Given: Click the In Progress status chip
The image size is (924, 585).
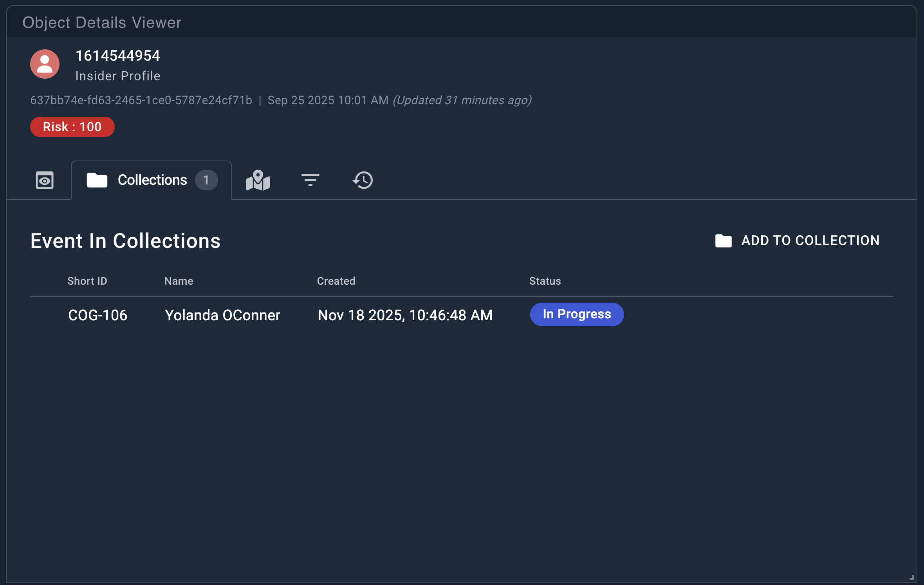Looking at the screenshot, I should pyautogui.click(x=576, y=314).
